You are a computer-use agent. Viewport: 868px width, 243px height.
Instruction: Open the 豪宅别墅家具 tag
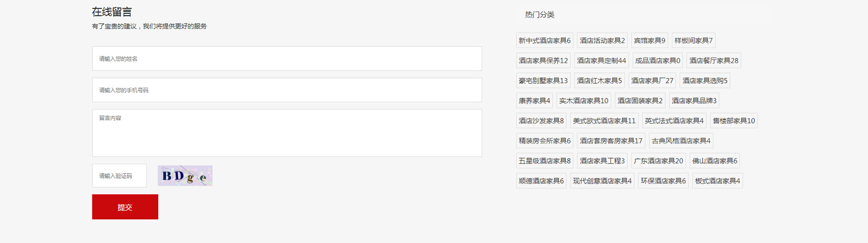tap(543, 81)
